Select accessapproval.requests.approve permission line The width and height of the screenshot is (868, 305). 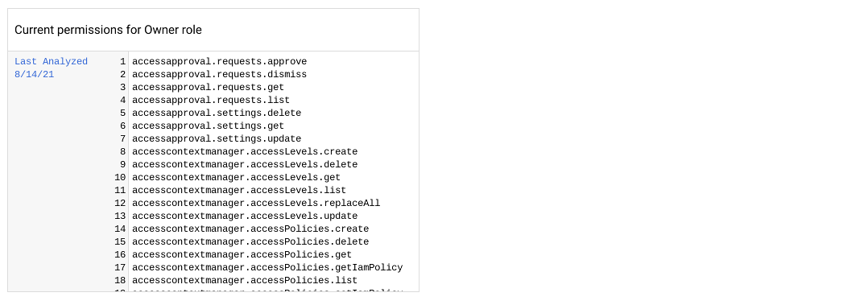pyautogui.click(x=219, y=61)
